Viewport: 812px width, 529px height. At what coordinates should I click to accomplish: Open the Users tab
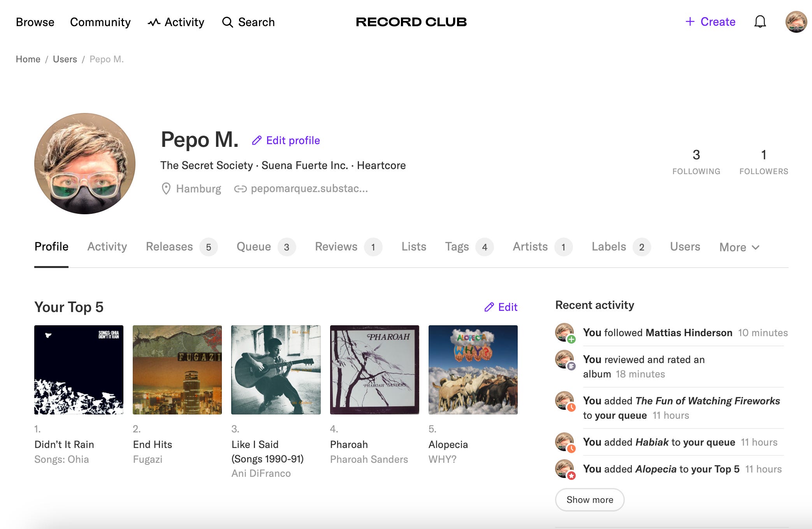coord(685,247)
